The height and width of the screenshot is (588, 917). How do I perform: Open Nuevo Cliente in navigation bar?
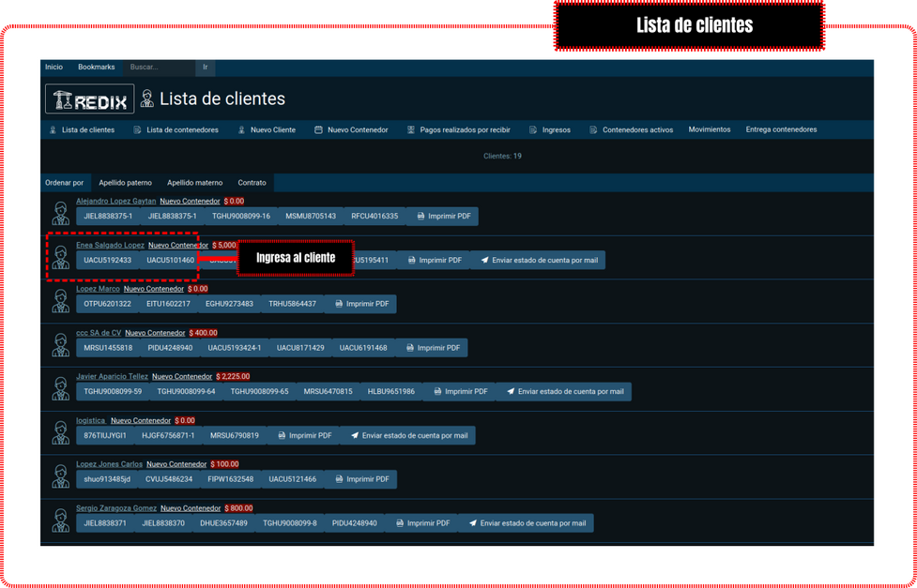[x=267, y=130]
